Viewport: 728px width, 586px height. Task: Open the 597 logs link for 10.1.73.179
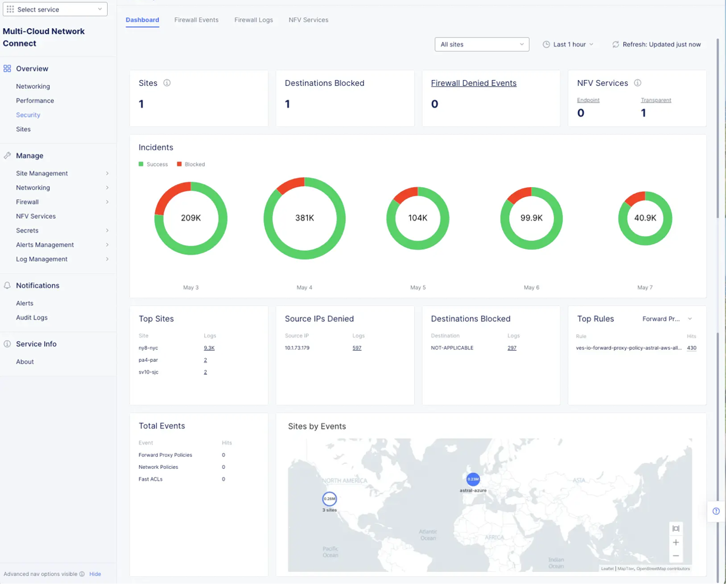point(358,349)
